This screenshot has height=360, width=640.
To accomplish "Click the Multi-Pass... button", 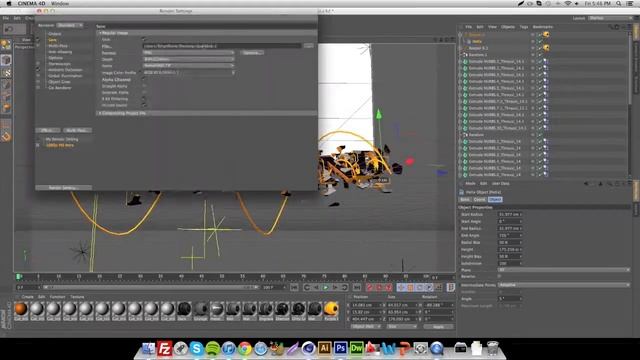I will click(77, 130).
